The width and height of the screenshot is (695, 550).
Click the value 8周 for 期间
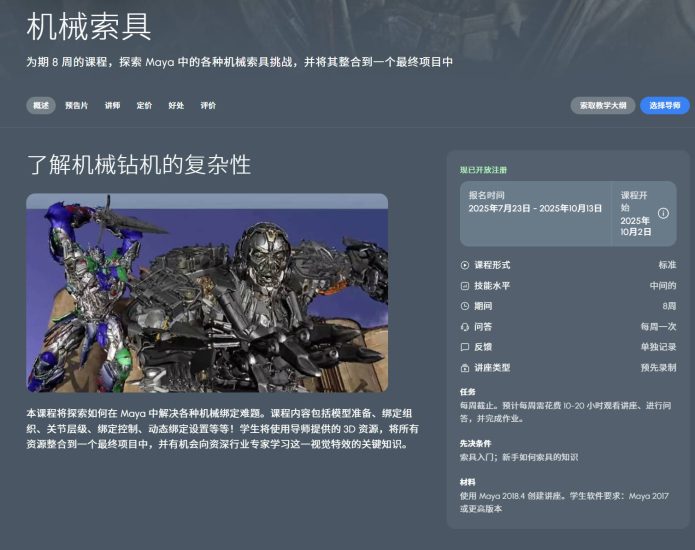pos(669,306)
